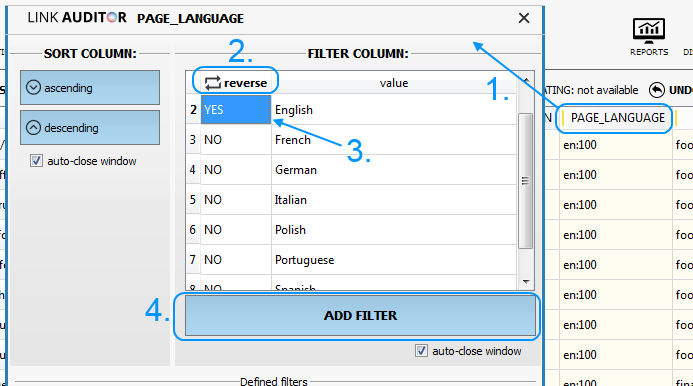693x386 pixels.
Task: Toggle the NO cell for Portuguese
Action: tap(236, 260)
